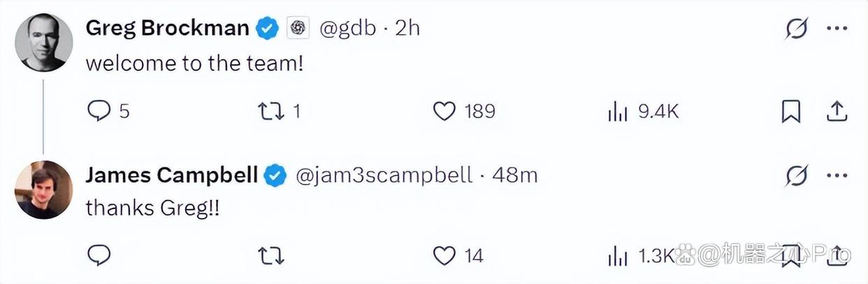
Task: Open the 48m timestamp link
Action: coord(515,175)
